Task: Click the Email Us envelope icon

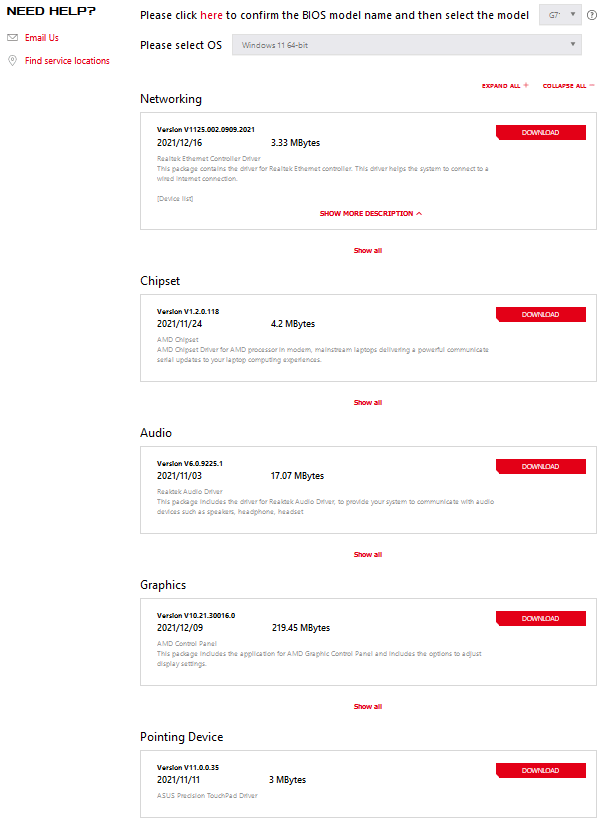Action: coord(12,38)
